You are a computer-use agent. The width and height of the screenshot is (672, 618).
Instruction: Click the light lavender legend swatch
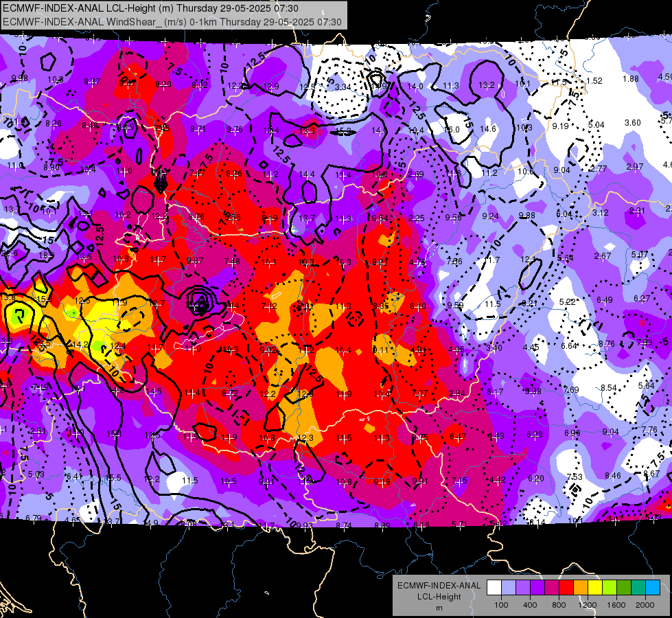tap(509, 588)
